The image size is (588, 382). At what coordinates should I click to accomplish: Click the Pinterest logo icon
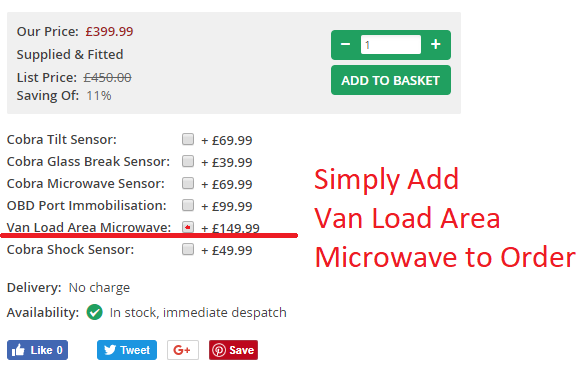coord(219,350)
